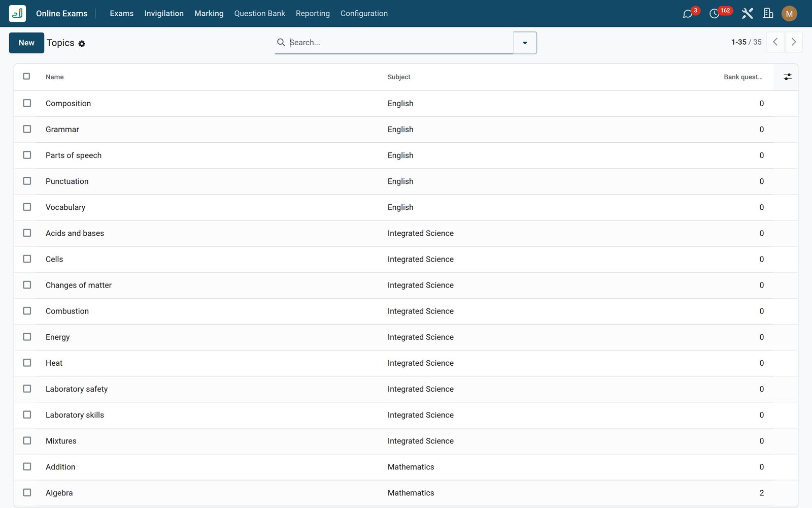The height and width of the screenshot is (508, 812).
Task: Open the Grammar topic record
Action: point(62,129)
